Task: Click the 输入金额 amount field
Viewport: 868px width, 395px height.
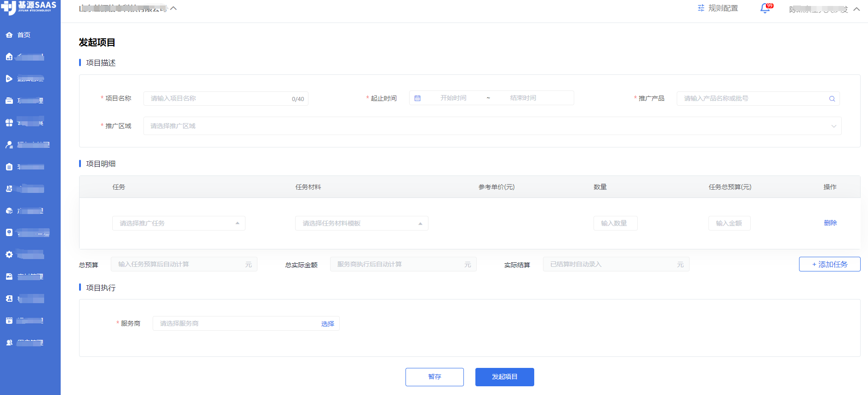Action: click(x=729, y=223)
